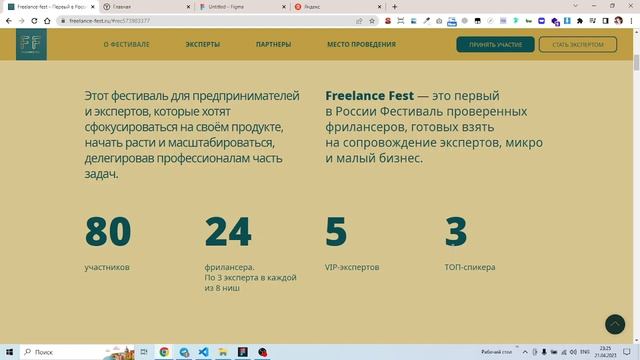Open the red S browser extension
This screenshot has height=360, width=640.
[388, 21]
